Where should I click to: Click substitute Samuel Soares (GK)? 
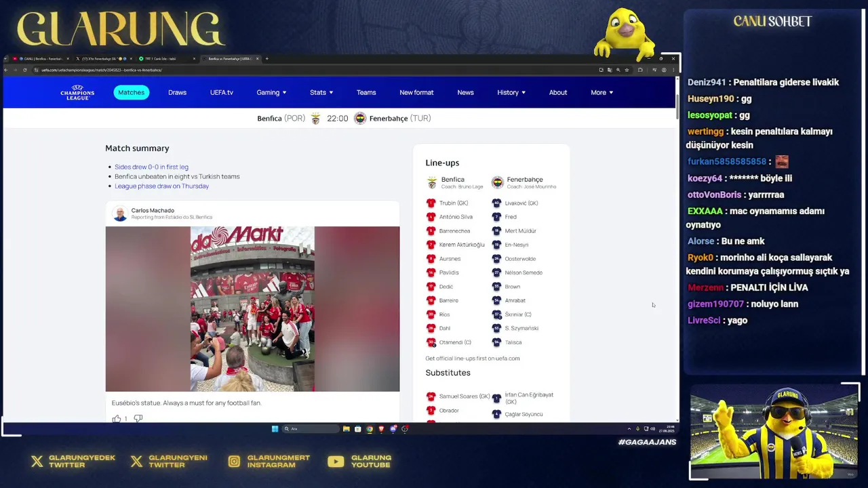(465, 396)
